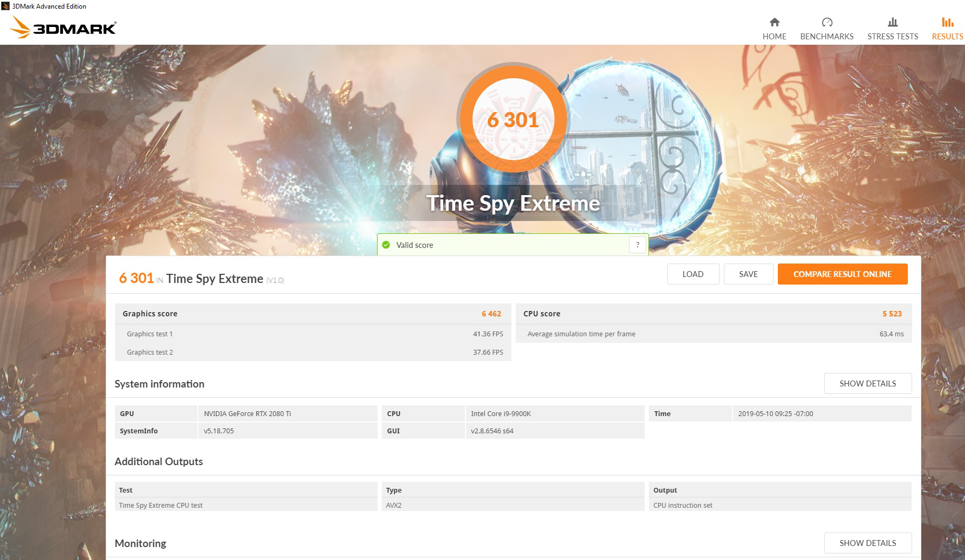Click the Valid score status text
This screenshot has height=560, width=965.
coord(415,245)
